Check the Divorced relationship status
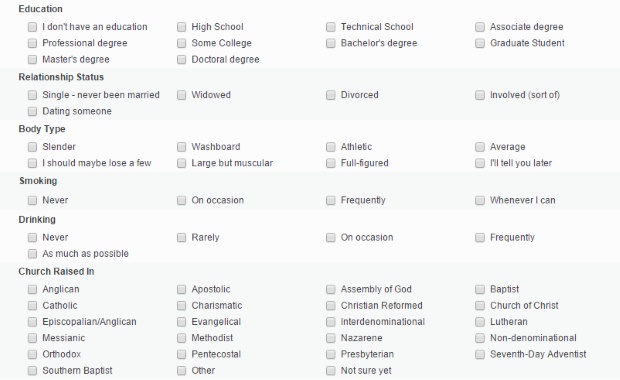 click(331, 95)
